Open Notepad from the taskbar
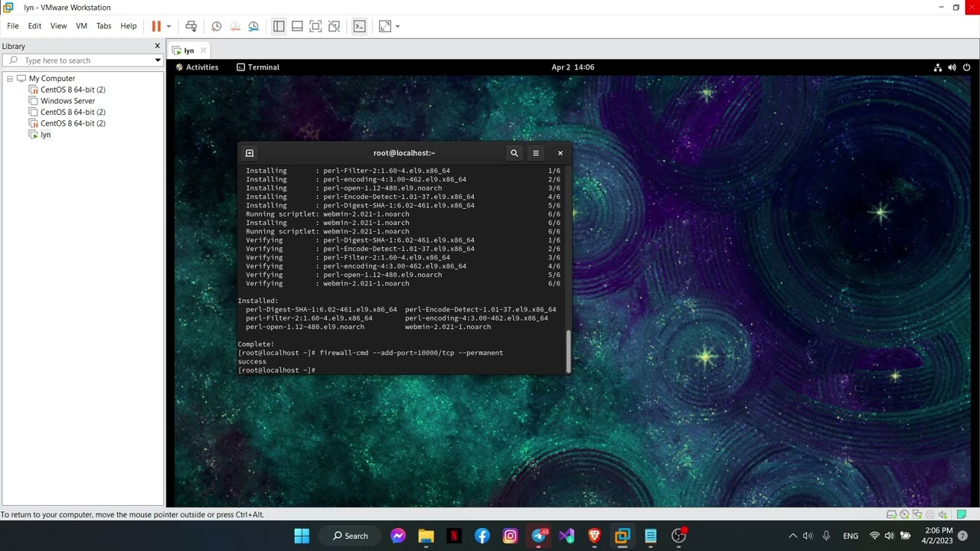Viewport: 980px width, 551px height. 651,536
